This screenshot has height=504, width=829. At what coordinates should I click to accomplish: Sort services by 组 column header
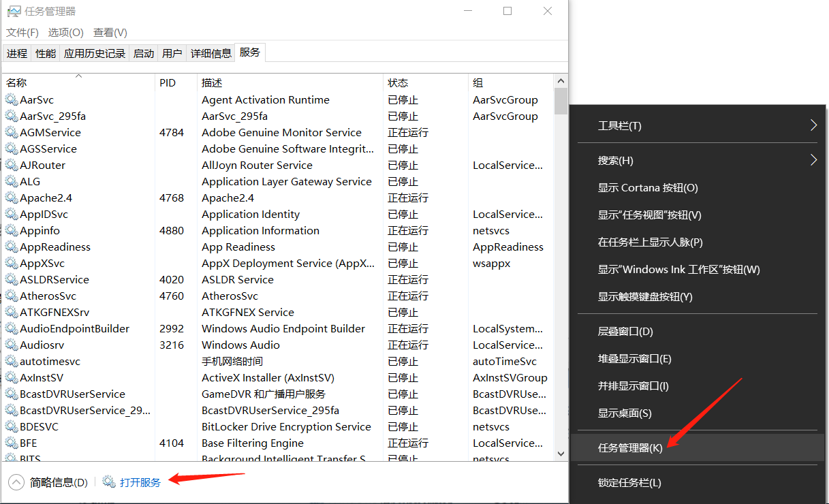[x=511, y=82]
